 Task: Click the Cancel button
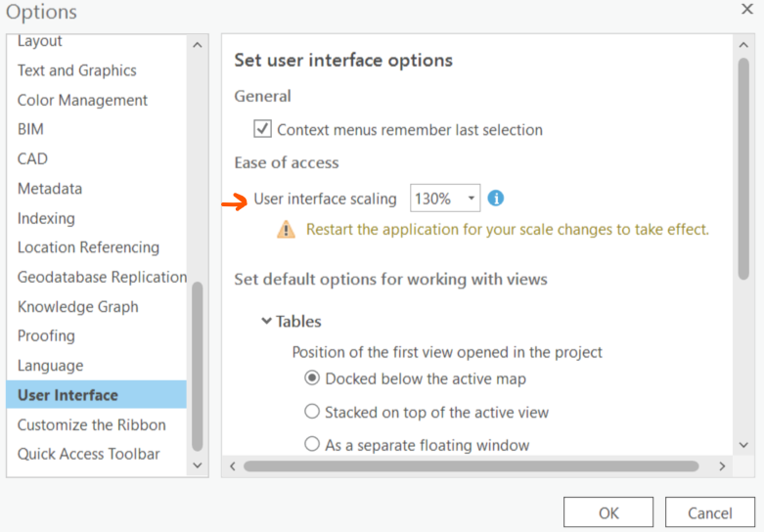pos(710,512)
